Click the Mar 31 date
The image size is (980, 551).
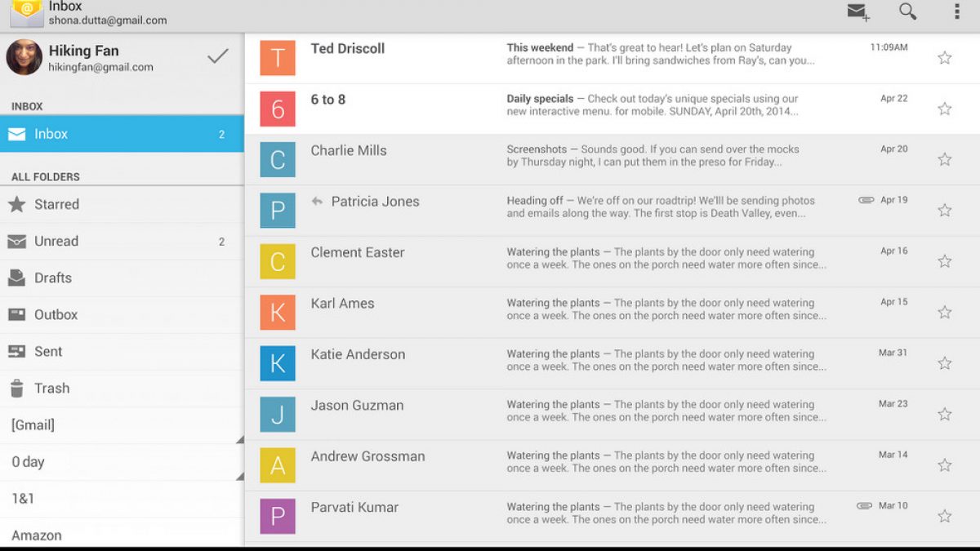[893, 353]
